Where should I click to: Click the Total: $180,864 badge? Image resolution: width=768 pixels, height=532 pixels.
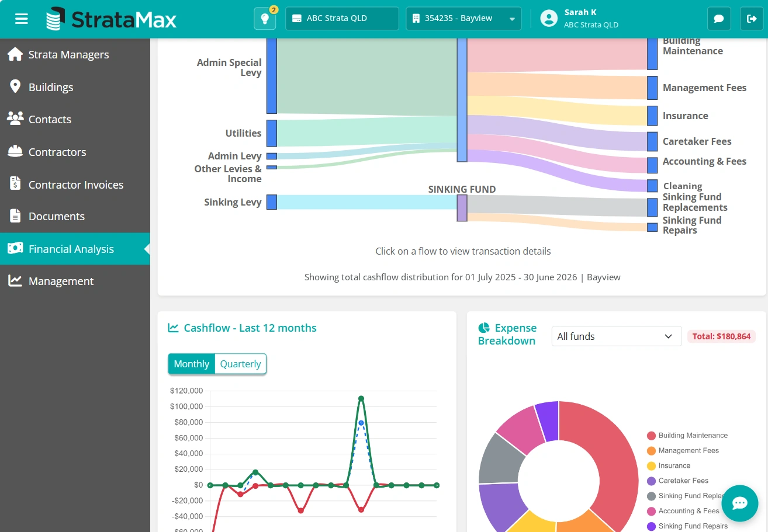pos(721,336)
